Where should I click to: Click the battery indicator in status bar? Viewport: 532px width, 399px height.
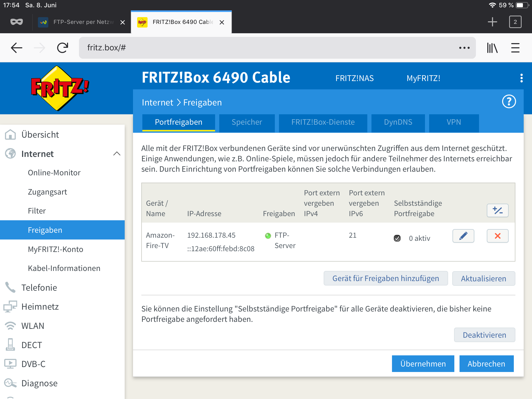[x=522, y=5]
